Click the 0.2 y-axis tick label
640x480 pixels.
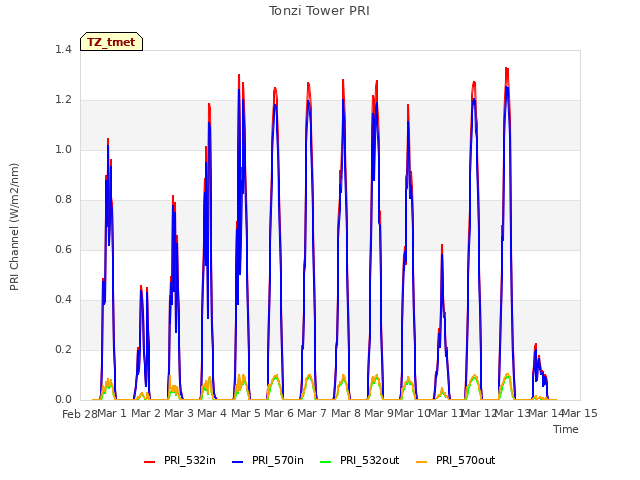point(63,350)
